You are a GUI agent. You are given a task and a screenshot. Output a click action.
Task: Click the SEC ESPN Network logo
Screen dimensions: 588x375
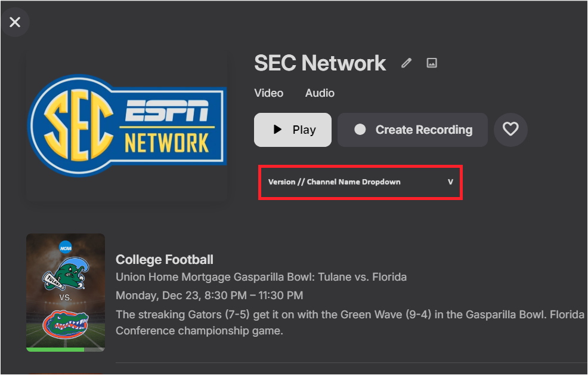(126, 127)
